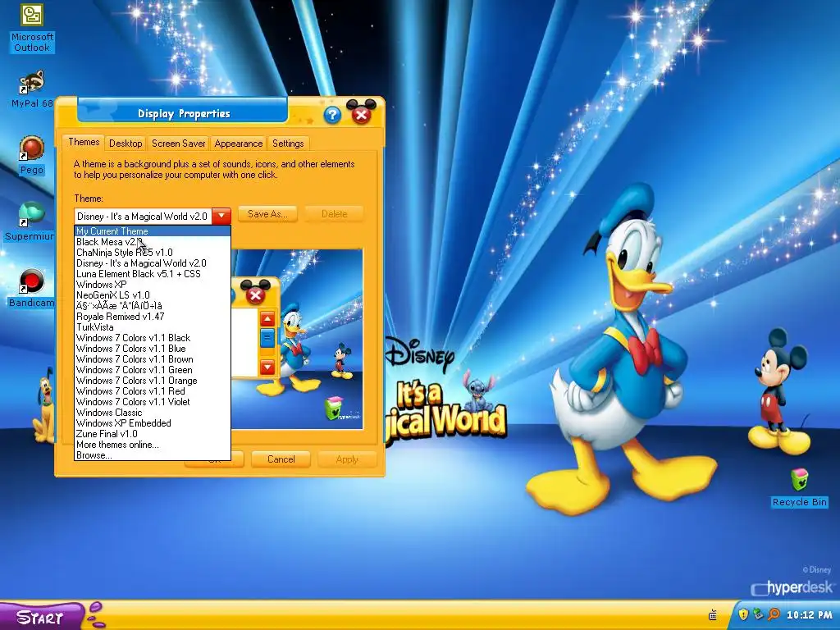Open the Settings tab
Image resolution: width=840 pixels, height=630 pixels.
coord(288,144)
